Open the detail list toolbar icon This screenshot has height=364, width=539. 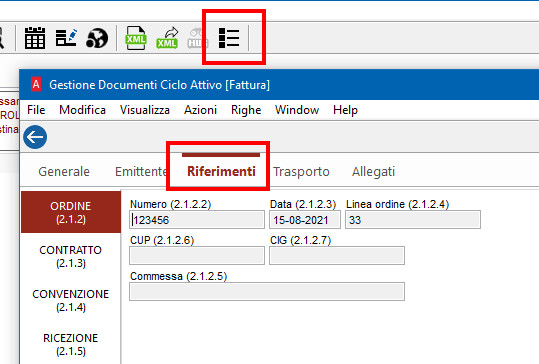[229, 38]
